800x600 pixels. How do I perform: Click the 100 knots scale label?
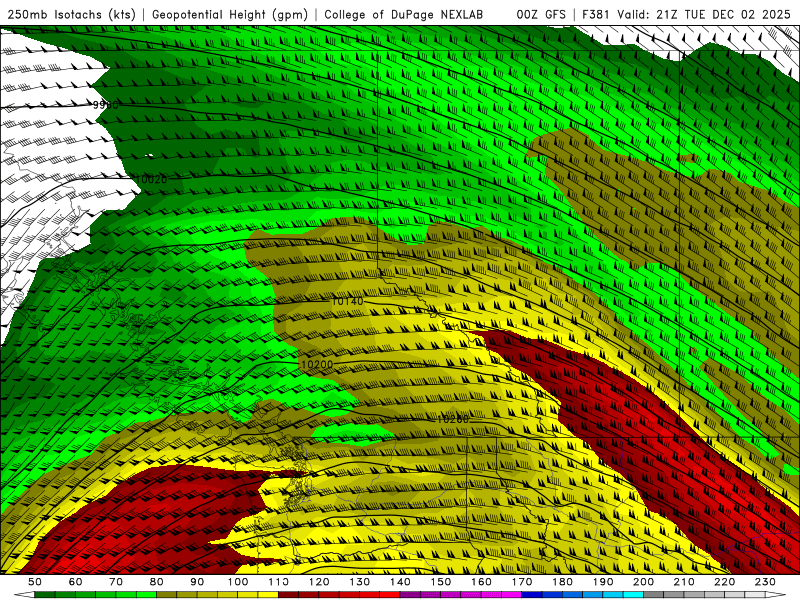click(x=238, y=582)
